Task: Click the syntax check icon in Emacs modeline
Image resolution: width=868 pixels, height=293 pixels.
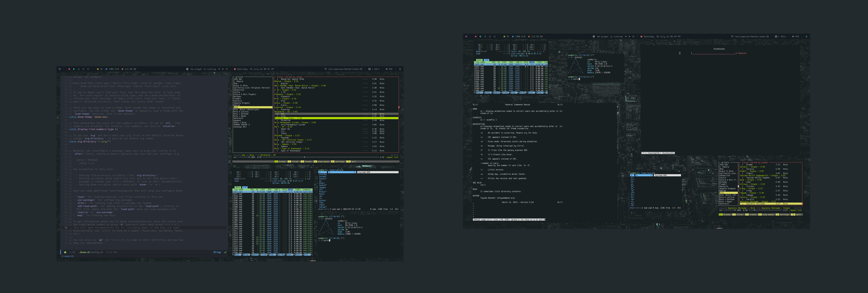Action: [x=225, y=252]
